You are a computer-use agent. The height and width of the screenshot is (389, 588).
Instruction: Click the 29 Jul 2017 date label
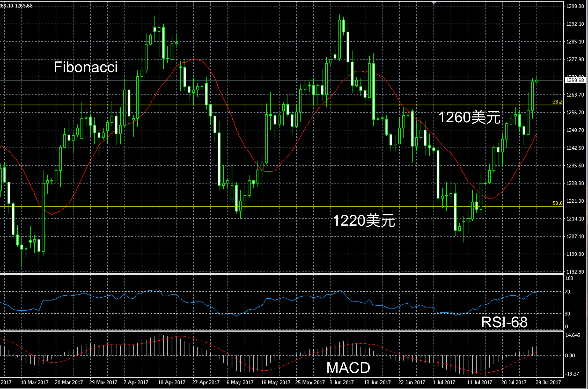pos(548,382)
